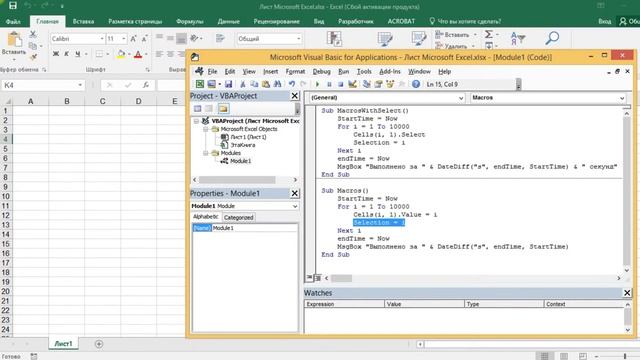This screenshot has width=640, height=360.
Task: Click the Copy icon in VBA toolbar
Action: pos(254,84)
